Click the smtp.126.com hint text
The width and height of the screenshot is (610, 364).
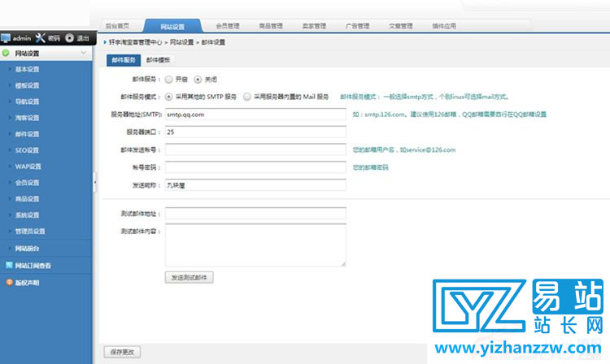(x=449, y=115)
